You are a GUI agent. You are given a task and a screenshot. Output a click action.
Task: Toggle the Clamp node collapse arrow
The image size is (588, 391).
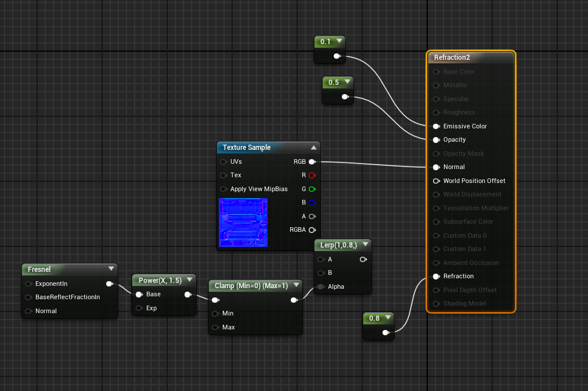coord(295,285)
